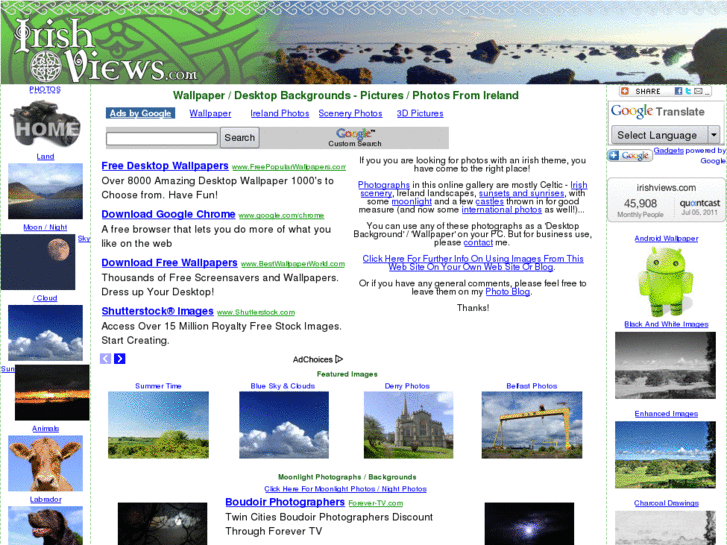The height and width of the screenshot is (545, 727).
Task: Click the email share icon
Action: coord(698,91)
